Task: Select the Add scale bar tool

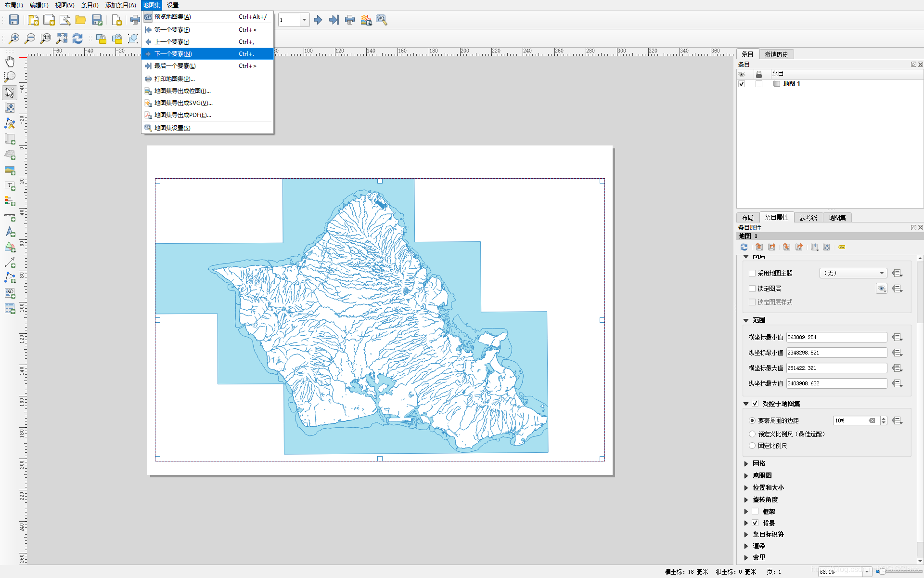Action: coord(10,217)
